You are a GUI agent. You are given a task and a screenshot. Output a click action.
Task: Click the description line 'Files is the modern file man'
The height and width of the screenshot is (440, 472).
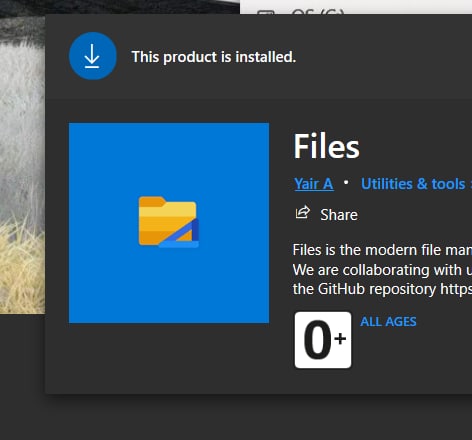(x=382, y=250)
